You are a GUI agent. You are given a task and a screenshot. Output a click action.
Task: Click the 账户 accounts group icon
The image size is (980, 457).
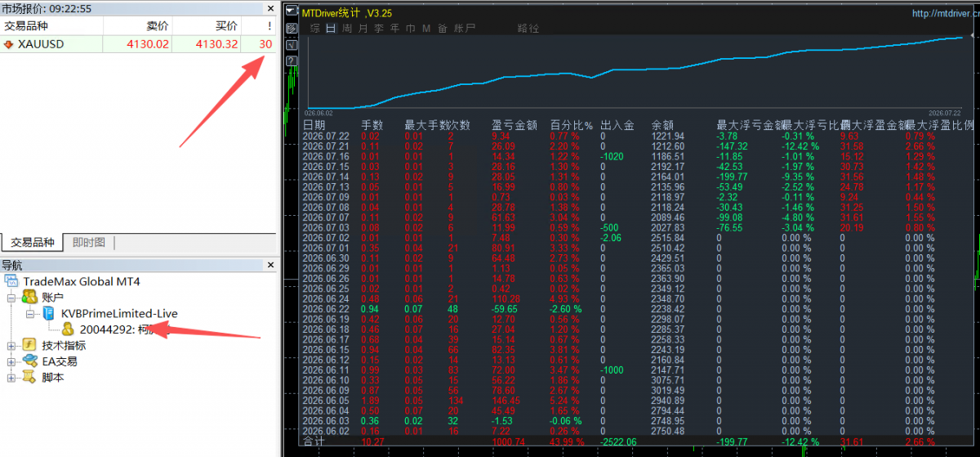[31, 297]
